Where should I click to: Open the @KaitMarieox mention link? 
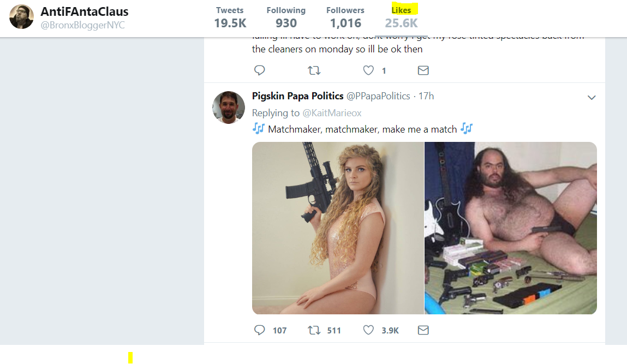pyautogui.click(x=332, y=113)
